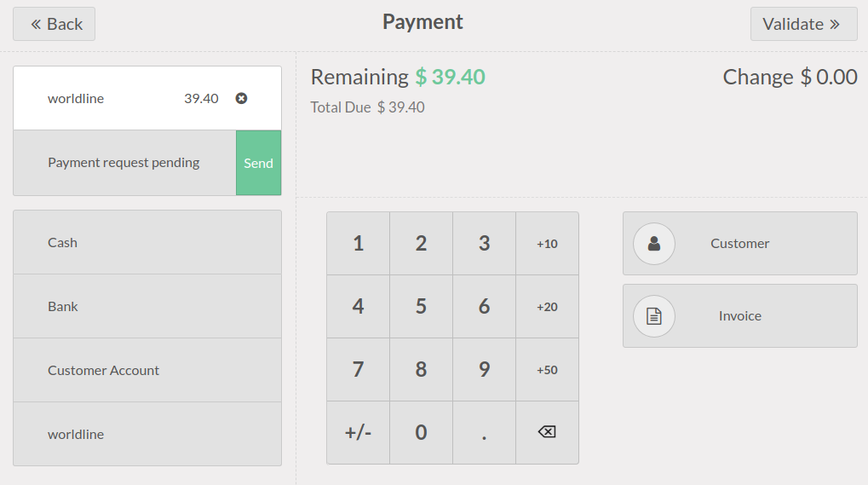Pick worldline from payment methods list
This screenshot has height=485, width=868.
tap(147, 435)
